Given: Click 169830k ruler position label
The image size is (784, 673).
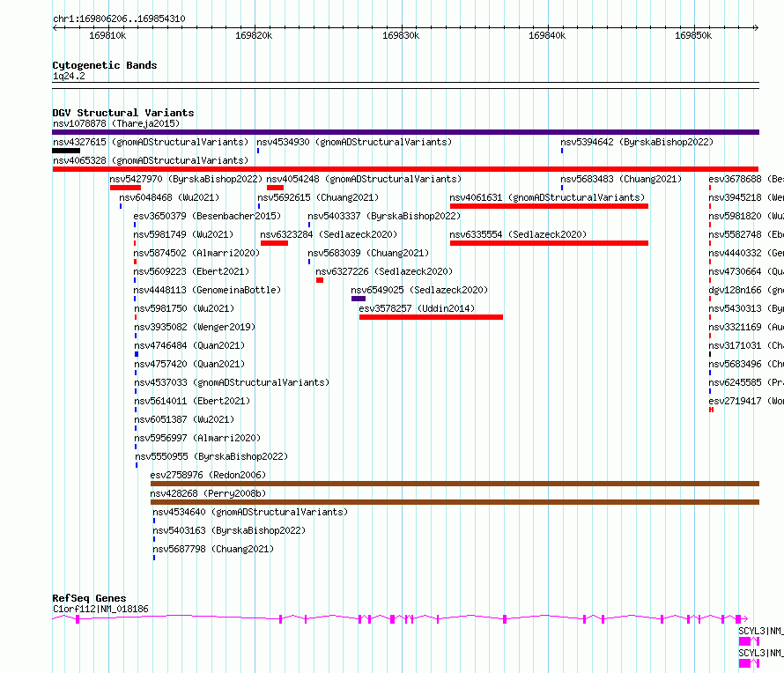Looking at the screenshot, I should click(401, 35).
